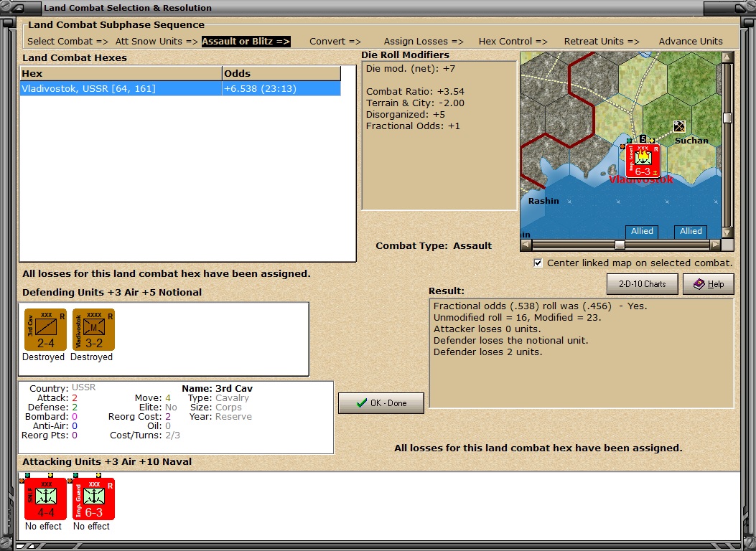
Task: Click the Odds column header
Action: [x=281, y=74]
